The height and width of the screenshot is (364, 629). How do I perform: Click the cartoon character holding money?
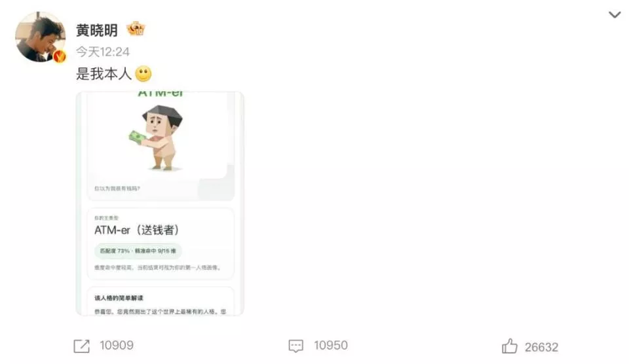click(x=158, y=137)
